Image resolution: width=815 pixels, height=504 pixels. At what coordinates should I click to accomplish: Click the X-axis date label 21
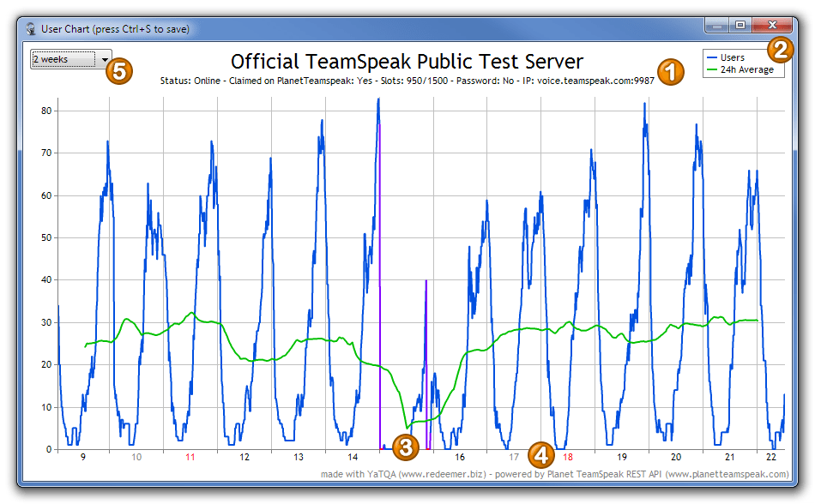click(x=730, y=457)
